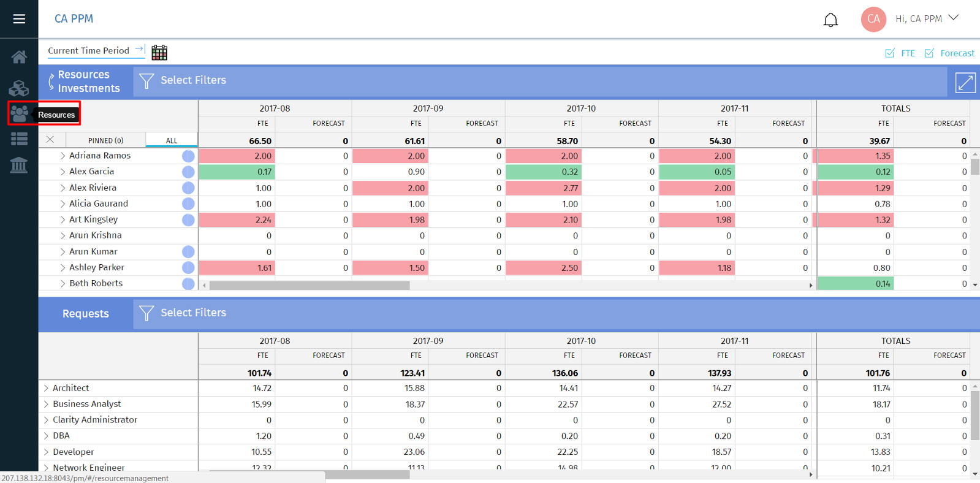
Task: Toggle the Forecast checkbox
Action: click(929, 53)
